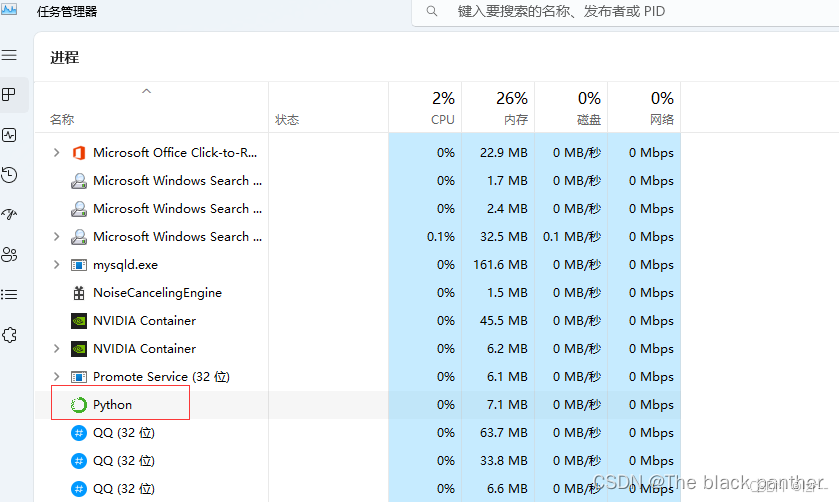Image resolution: width=839 pixels, height=502 pixels.
Task: Open the App history icon in sidebar
Action: (x=9, y=175)
